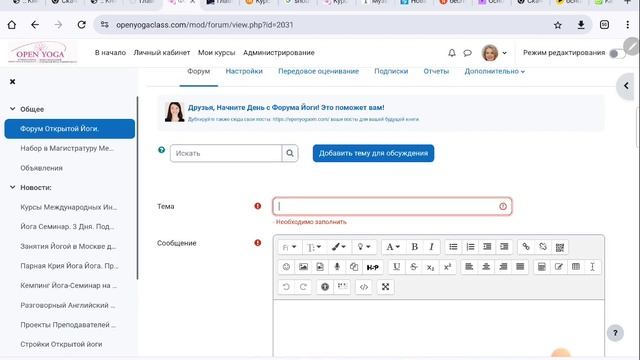Insert a numbered list
Viewport: 640px width, 360px height.
[470, 247]
